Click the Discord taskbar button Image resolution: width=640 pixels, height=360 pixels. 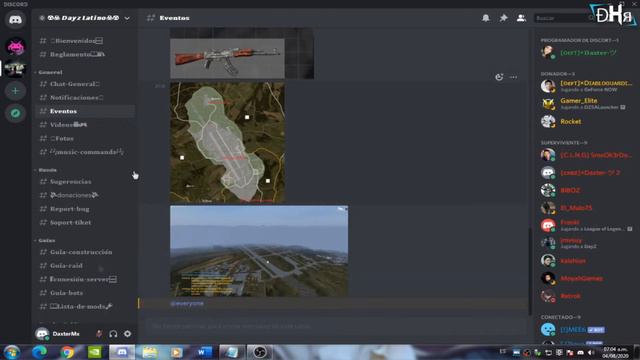(x=122, y=352)
